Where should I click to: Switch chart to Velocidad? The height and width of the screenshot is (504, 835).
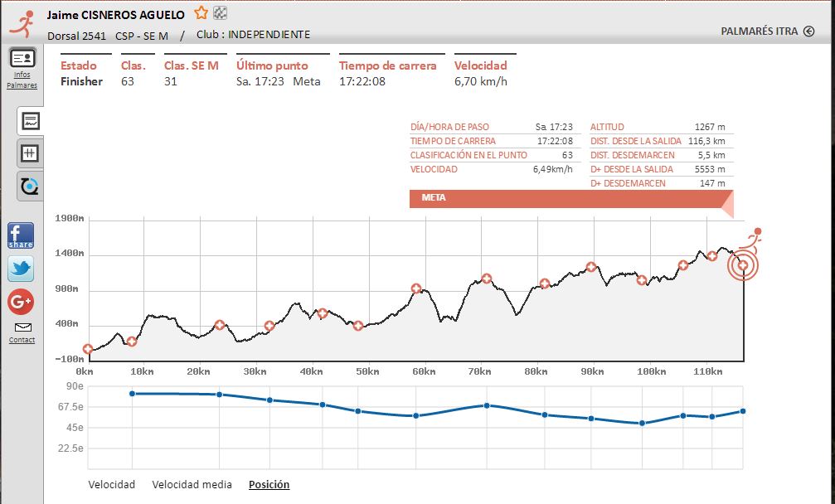coord(111,484)
